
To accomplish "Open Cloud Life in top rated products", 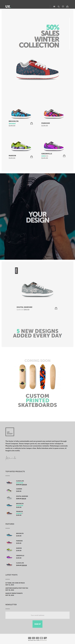I will pos(20,481).
